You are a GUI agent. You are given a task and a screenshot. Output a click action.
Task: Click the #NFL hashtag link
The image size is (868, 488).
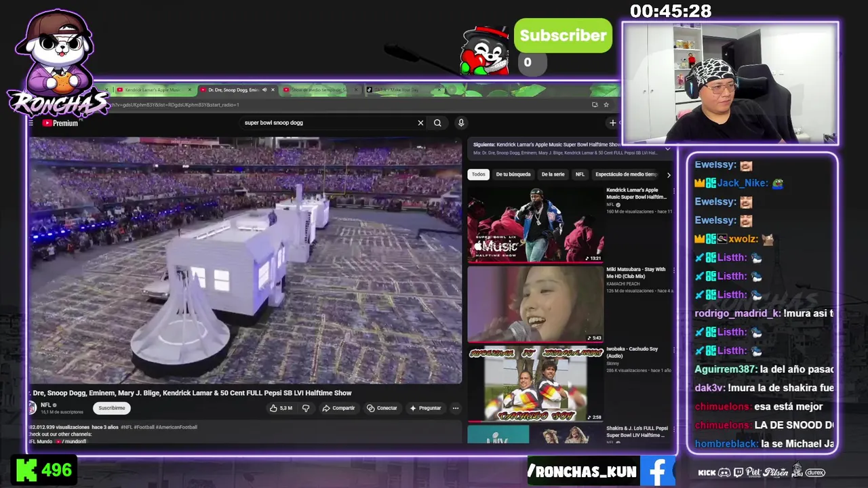pos(127,427)
